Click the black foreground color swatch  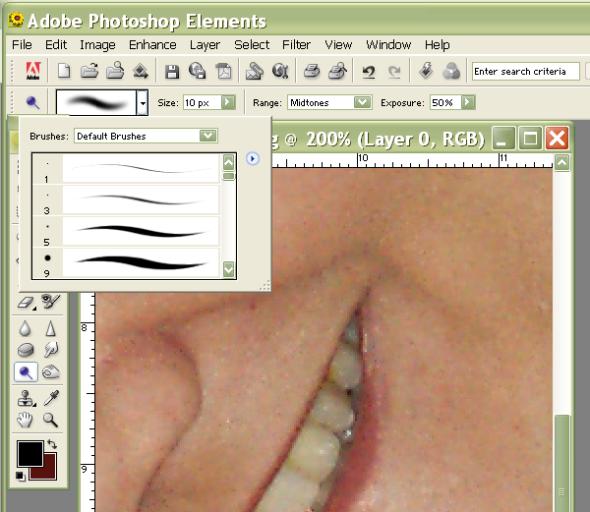(30, 454)
